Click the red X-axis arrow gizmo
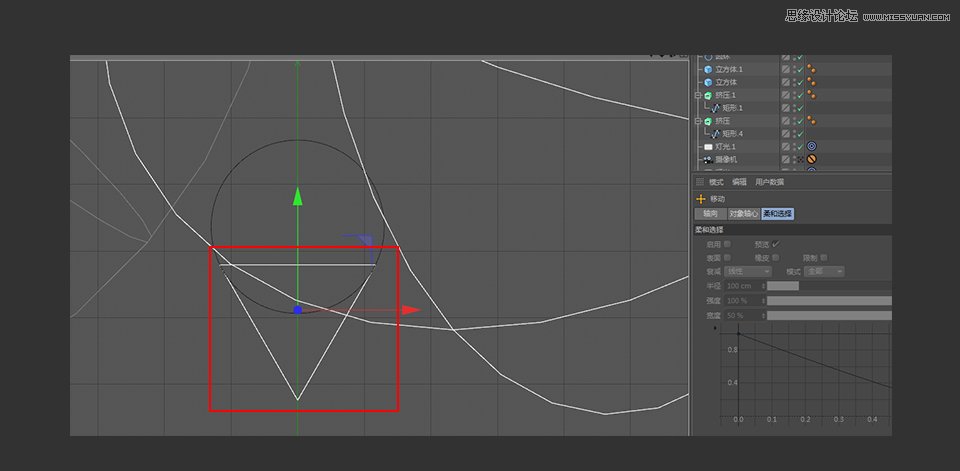The image size is (960, 471). click(x=411, y=310)
